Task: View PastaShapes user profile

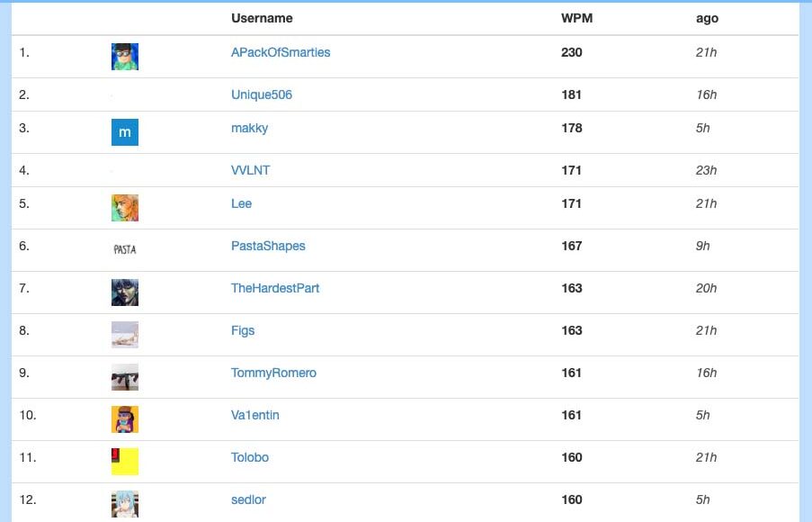Action: pos(268,247)
